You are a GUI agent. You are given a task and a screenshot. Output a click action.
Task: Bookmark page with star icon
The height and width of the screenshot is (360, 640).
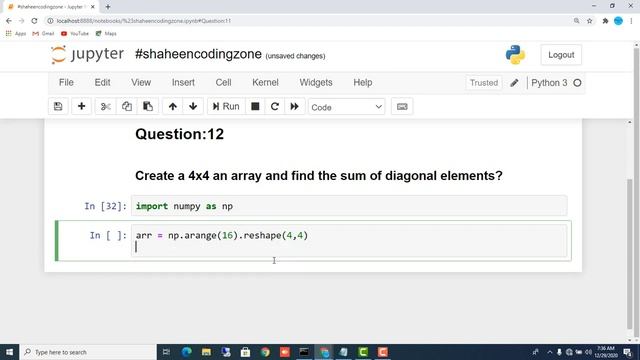pos(589,21)
